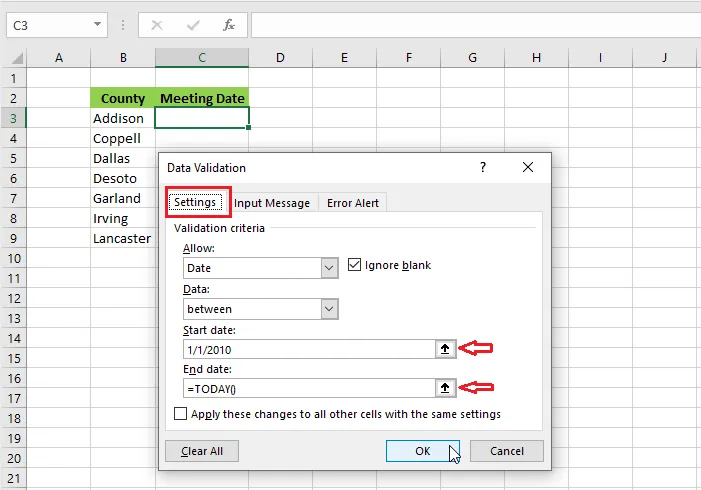The width and height of the screenshot is (701, 490).
Task: Switch to the Error Alert tab
Action: pyautogui.click(x=353, y=203)
